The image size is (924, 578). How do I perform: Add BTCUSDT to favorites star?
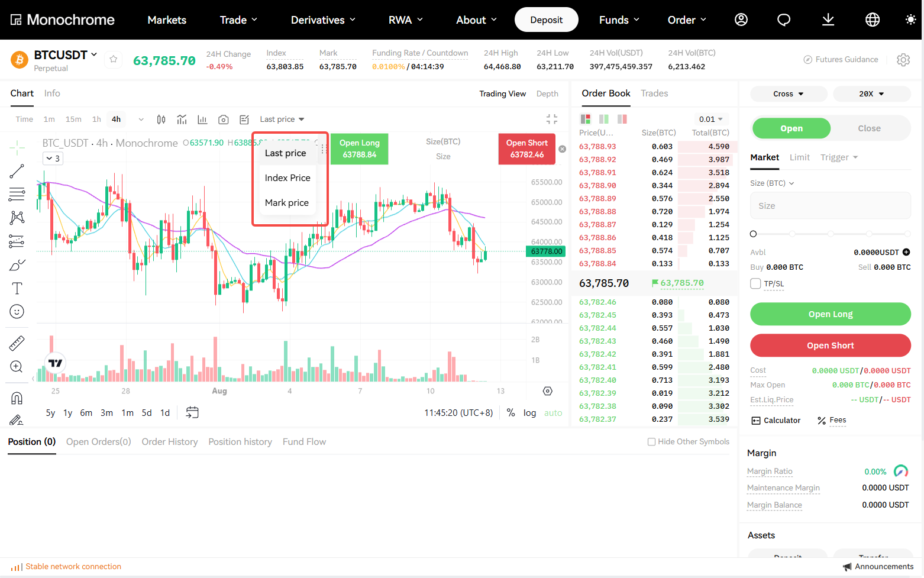coord(114,59)
